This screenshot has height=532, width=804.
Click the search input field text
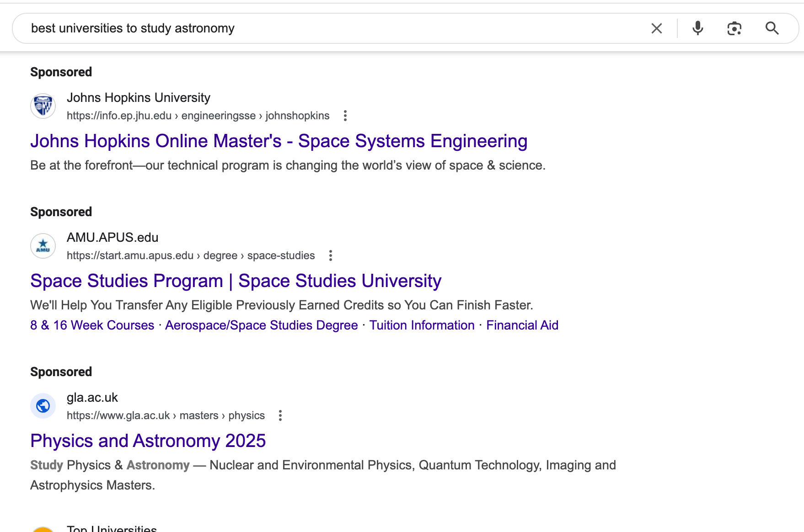click(133, 28)
